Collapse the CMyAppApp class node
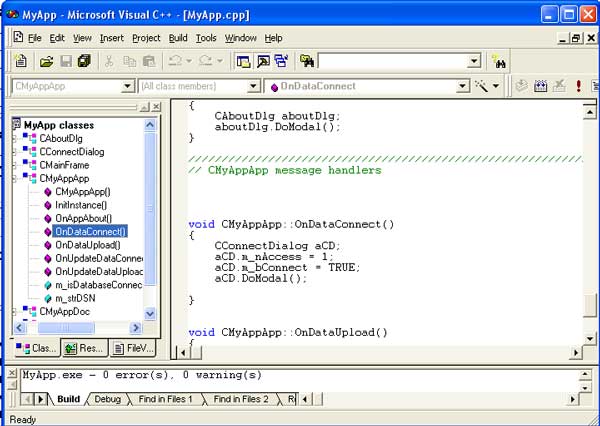The height and width of the screenshot is (426, 600). coord(15,178)
